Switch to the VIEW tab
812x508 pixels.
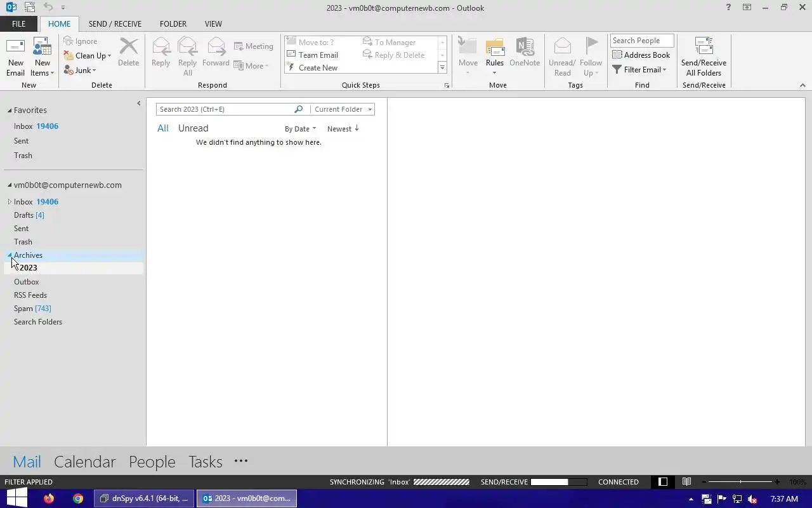tap(213, 24)
